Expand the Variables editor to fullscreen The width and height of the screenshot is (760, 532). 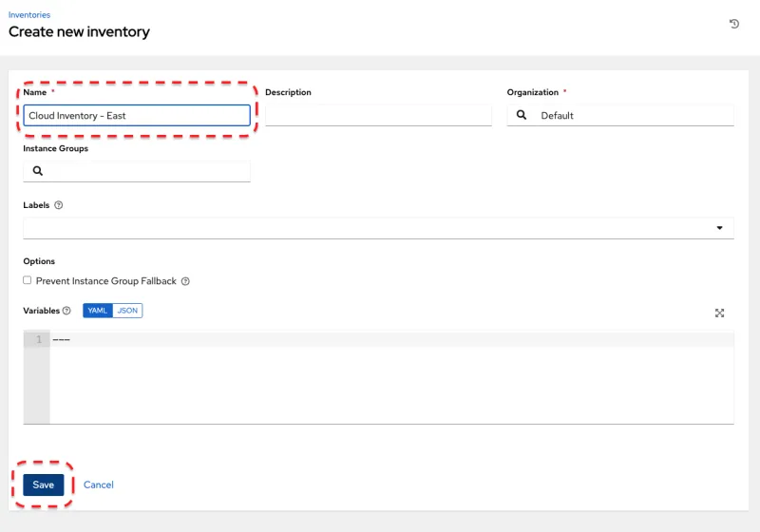click(719, 313)
